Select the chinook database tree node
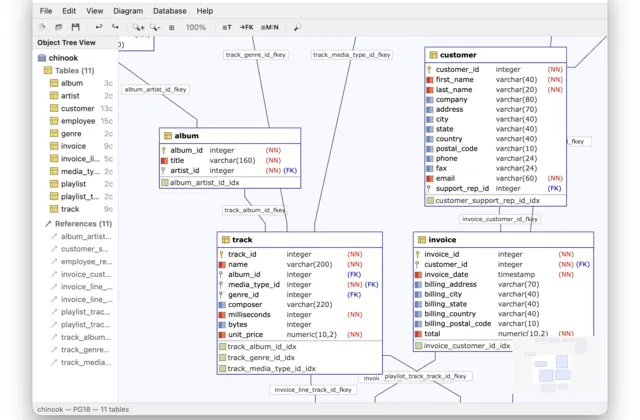Image resolution: width=640 pixels, height=420 pixels. [x=58, y=58]
